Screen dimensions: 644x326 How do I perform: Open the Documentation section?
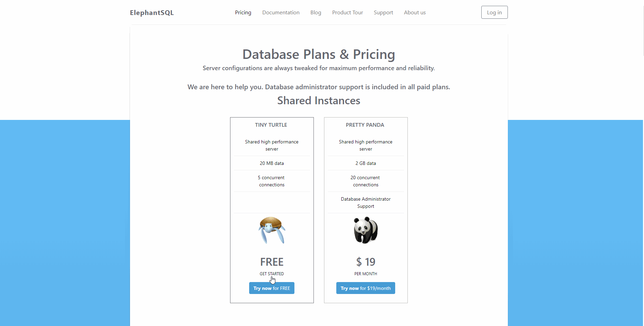coord(280,12)
